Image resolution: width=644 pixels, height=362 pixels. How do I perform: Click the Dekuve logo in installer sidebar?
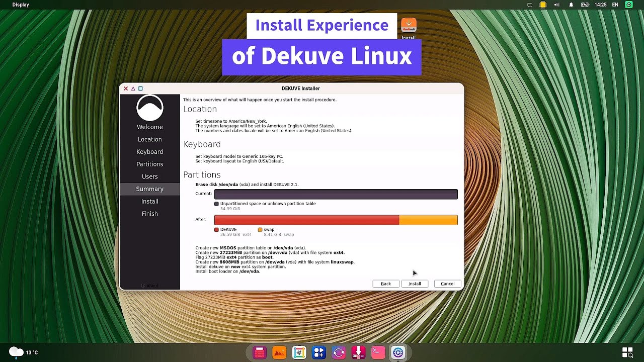tap(150, 108)
